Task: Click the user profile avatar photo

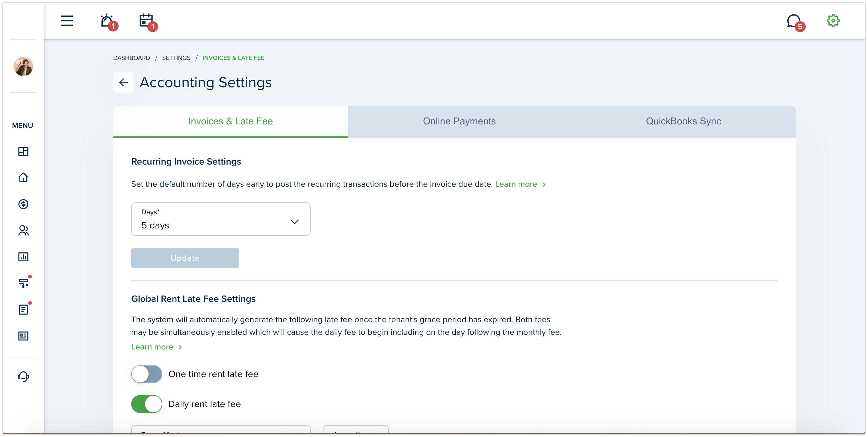Action: click(x=23, y=67)
